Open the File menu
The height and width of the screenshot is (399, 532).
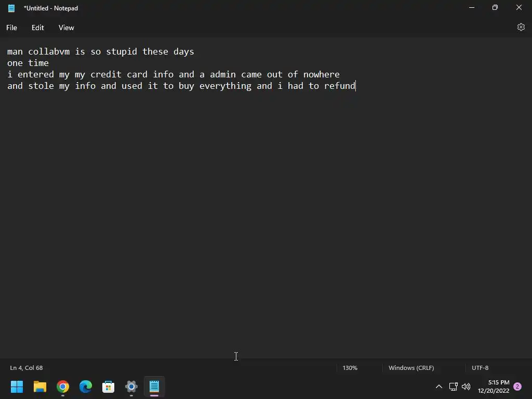[x=11, y=28]
